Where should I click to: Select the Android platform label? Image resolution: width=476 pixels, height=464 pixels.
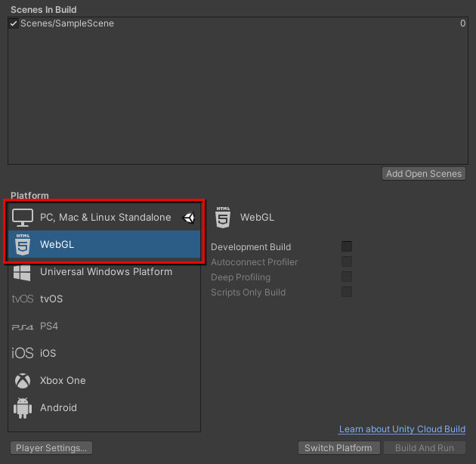coord(58,408)
